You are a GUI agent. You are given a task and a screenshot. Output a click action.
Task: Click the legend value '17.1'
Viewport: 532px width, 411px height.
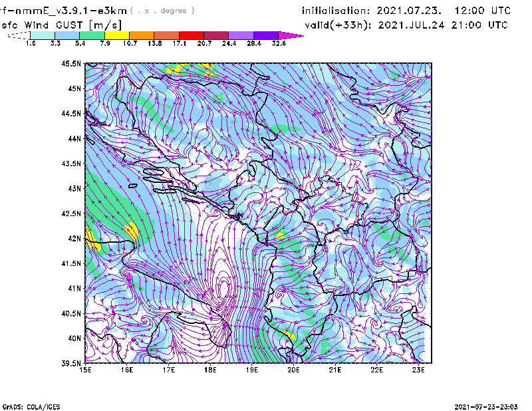click(x=180, y=43)
